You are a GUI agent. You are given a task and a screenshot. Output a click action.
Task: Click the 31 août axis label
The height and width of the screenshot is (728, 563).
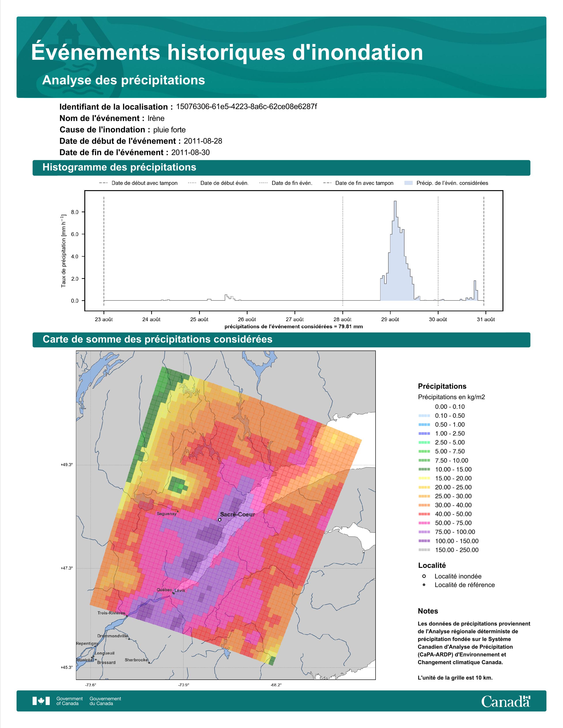[x=486, y=319]
